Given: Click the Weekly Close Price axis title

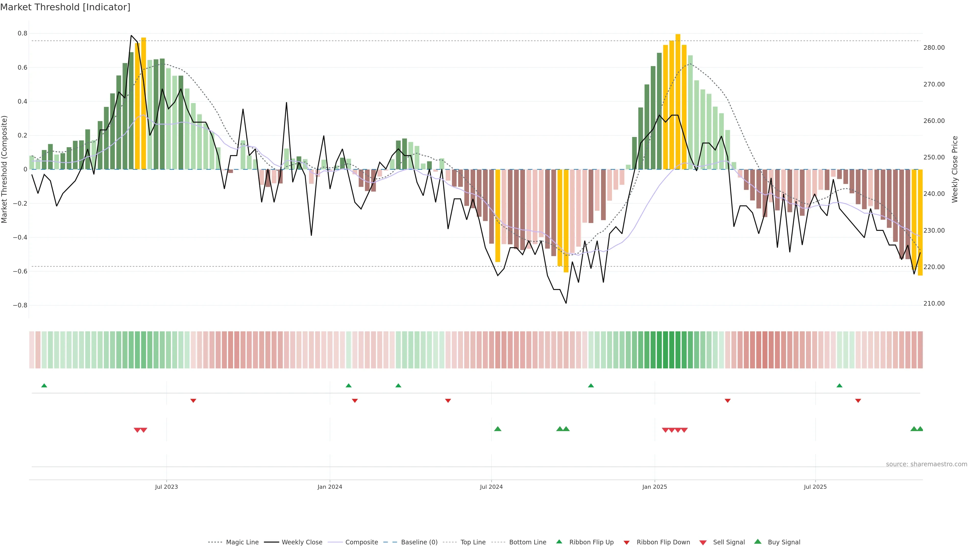Looking at the screenshot, I should click(x=955, y=169).
